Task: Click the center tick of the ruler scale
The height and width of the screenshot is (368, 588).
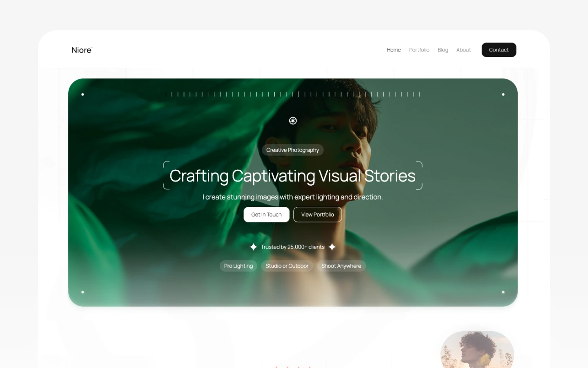Action: tap(299, 94)
